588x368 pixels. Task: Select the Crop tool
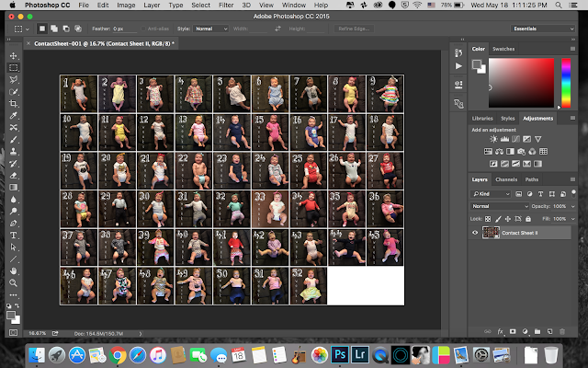14,104
